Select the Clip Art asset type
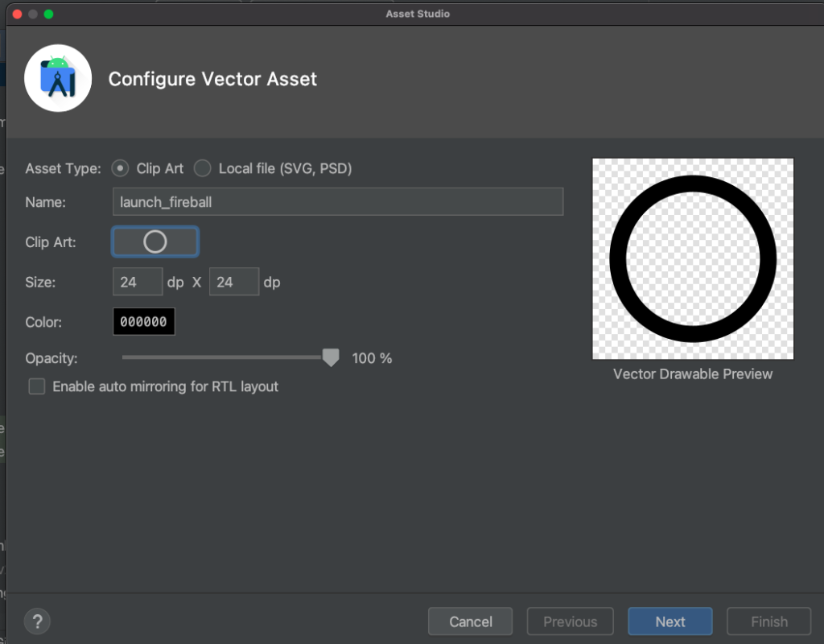The image size is (824, 644). tap(120, 168)
